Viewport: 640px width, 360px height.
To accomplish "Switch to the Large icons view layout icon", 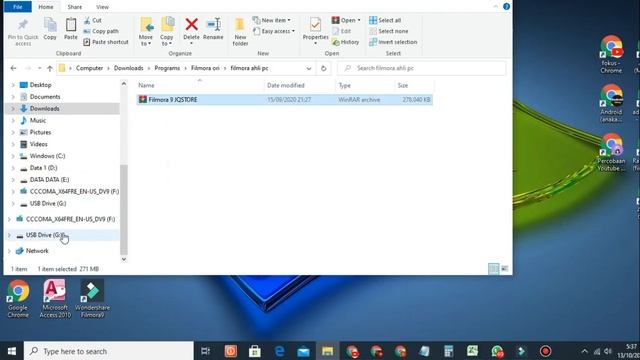I will tap(504, 269).
